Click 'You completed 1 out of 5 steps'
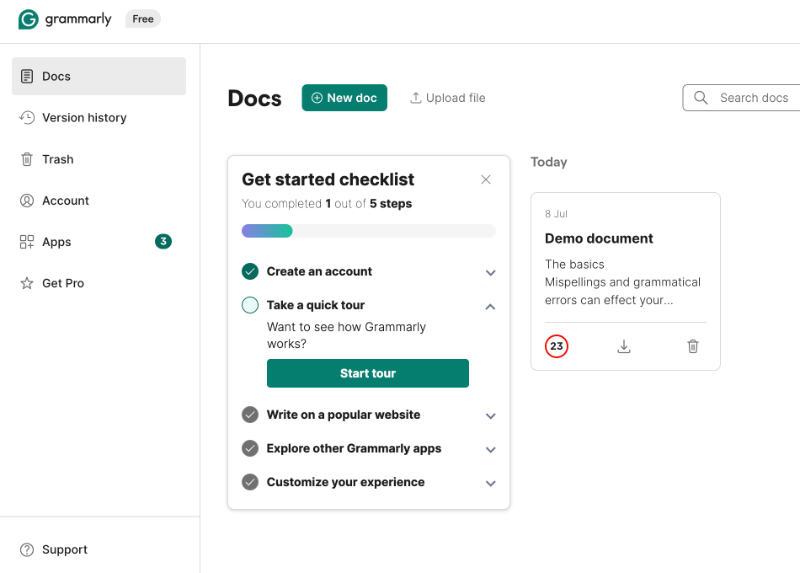Screen dimensions: 800x573 click(x=327, y=204)
